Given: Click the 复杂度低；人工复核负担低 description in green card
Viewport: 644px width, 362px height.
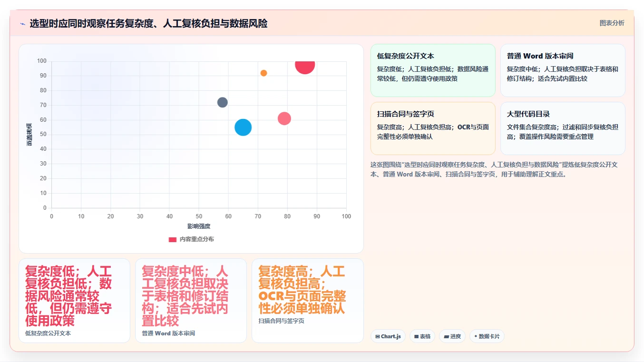Looking at the screenshot, I should click(x=433, y=74).
